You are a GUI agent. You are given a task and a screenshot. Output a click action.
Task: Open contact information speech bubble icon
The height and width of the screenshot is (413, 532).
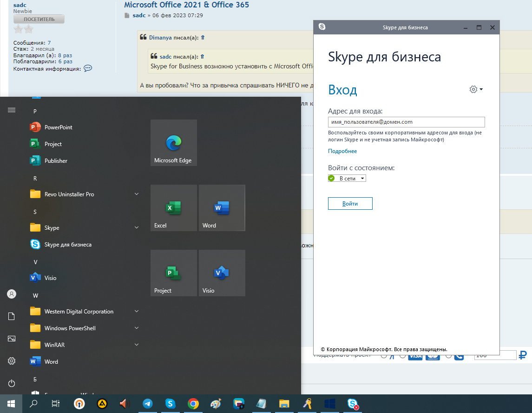(88, 68)
